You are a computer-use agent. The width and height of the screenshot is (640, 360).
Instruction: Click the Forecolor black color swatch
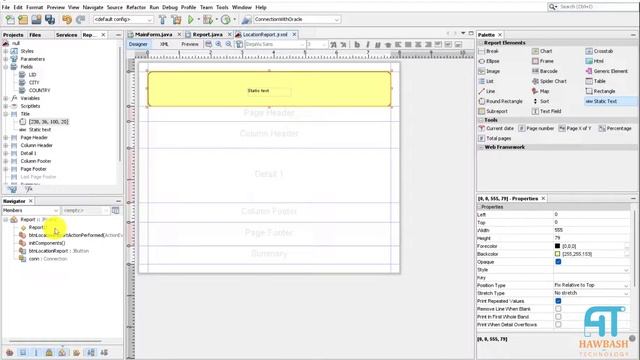pos(557,246)
